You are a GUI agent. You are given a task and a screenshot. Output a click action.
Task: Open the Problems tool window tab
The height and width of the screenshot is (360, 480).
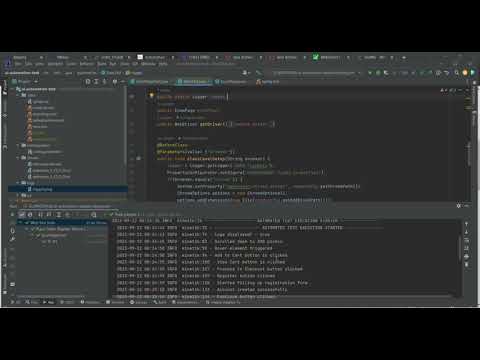coord(90,302)
